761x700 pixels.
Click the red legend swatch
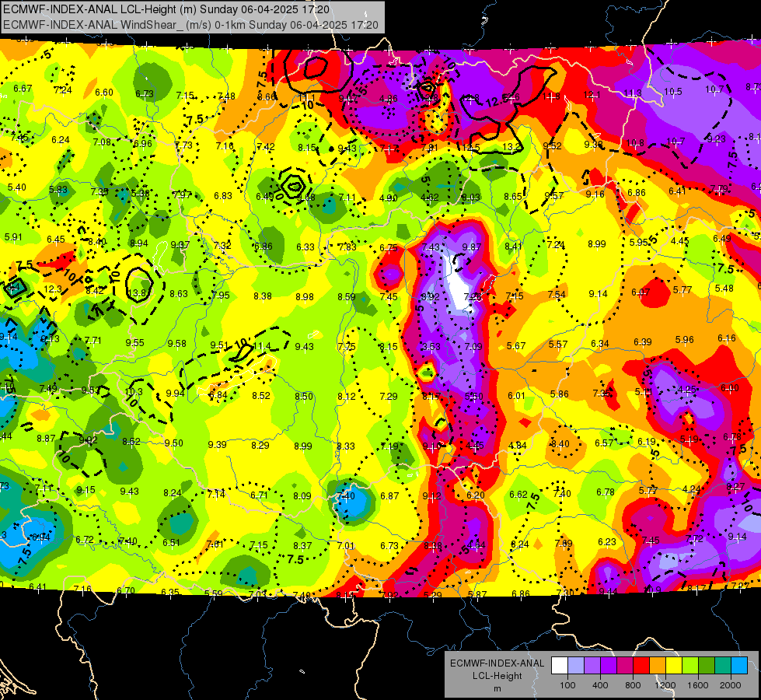(x=641, y=666)
